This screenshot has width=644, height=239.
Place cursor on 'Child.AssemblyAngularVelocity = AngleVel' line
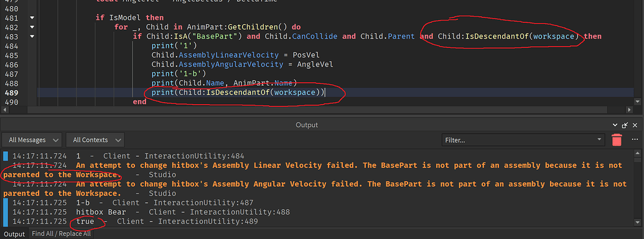coord(242,65)
